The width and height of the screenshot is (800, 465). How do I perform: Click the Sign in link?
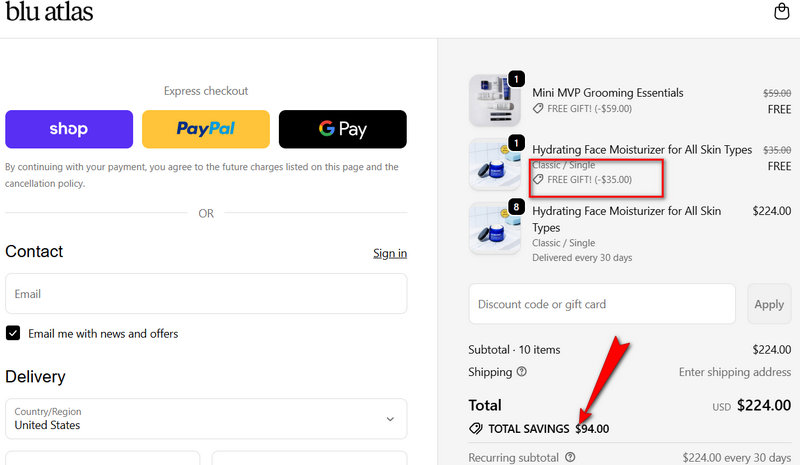(x=390, y=253)
